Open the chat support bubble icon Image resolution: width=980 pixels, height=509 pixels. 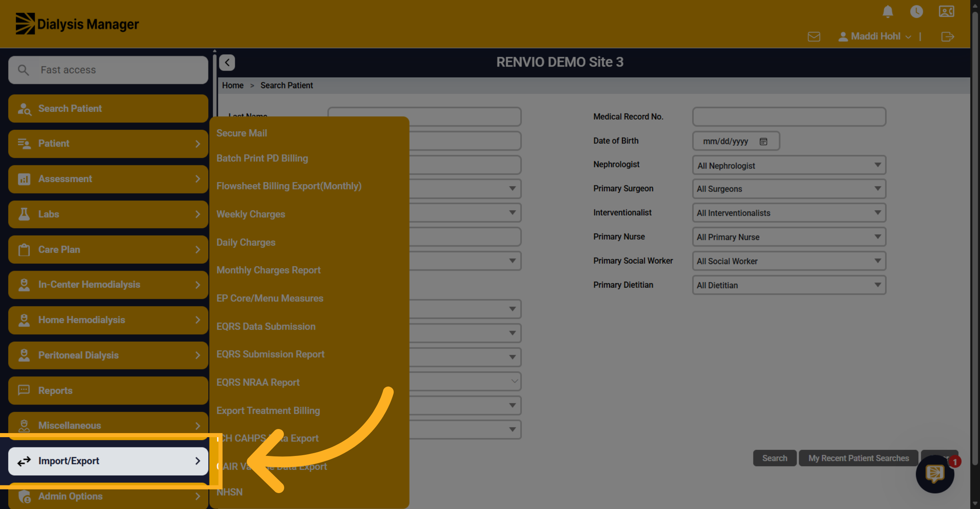(x=935, y=473)
